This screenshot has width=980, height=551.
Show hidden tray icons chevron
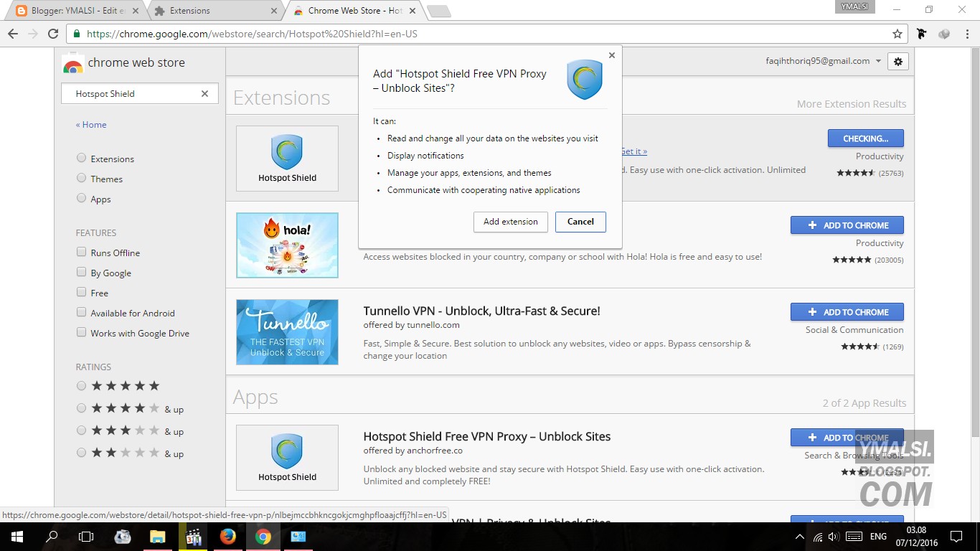800,537
